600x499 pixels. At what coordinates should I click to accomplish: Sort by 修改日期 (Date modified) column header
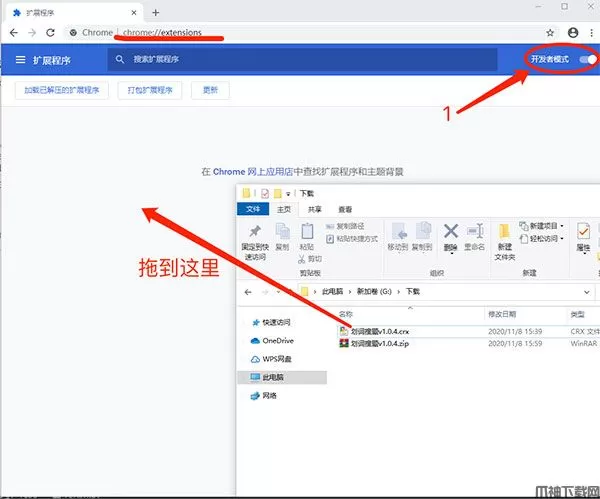click(x=502, y=314)
